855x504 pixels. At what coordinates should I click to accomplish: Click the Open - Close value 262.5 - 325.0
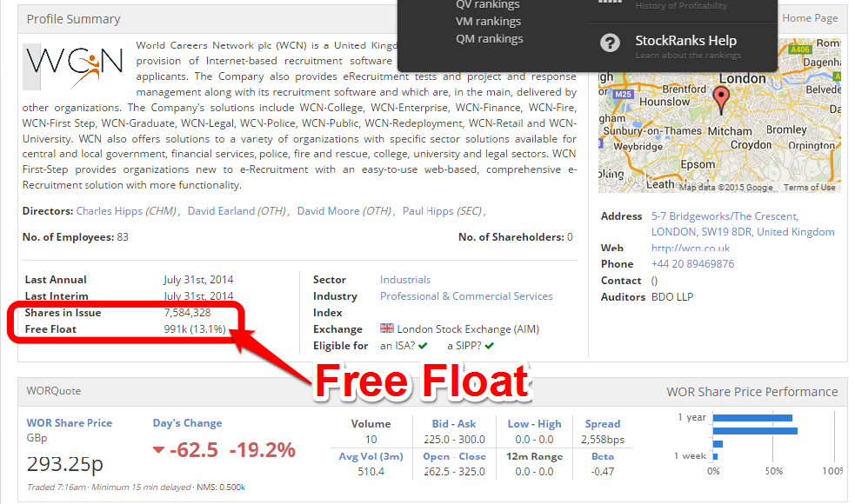(454, 471)
